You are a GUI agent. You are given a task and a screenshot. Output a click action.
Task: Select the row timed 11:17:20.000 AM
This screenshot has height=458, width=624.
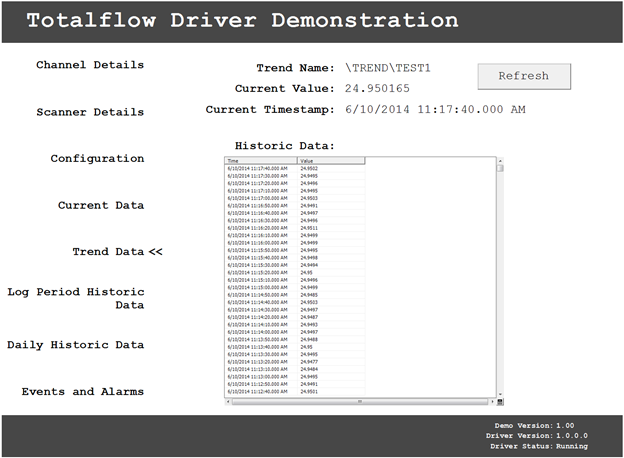[x=295, y=183]
